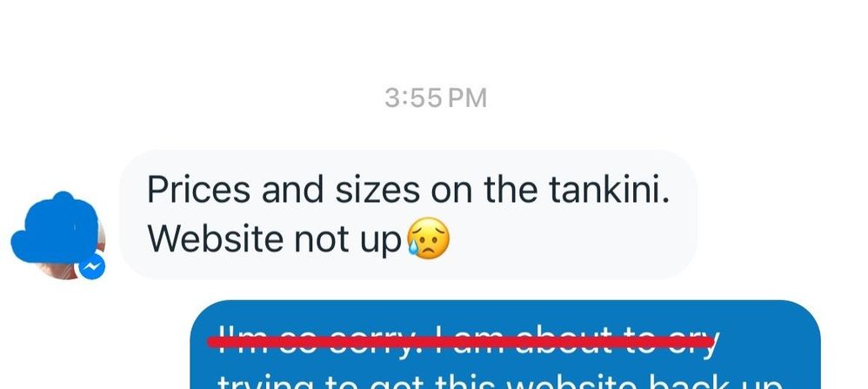Click "3:55" in the timestamp
The height and width of the screenshot is (389, 868).
point(413,98)
